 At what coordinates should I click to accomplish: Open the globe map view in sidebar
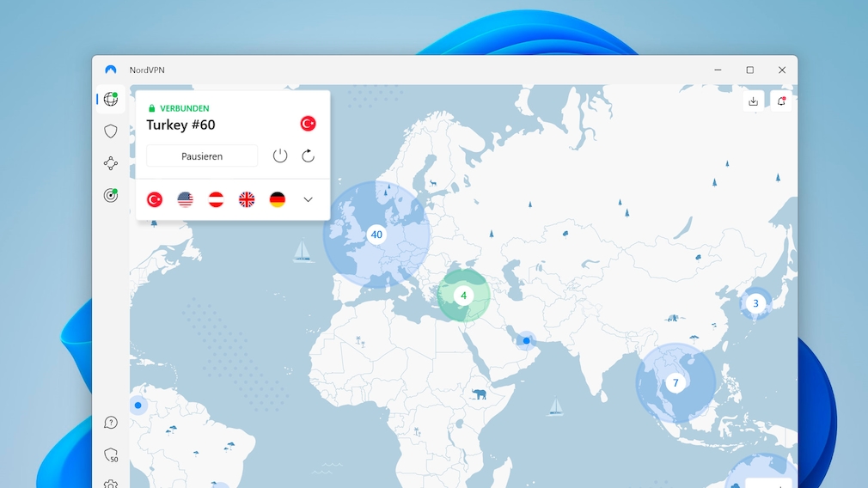click(110, 99)
